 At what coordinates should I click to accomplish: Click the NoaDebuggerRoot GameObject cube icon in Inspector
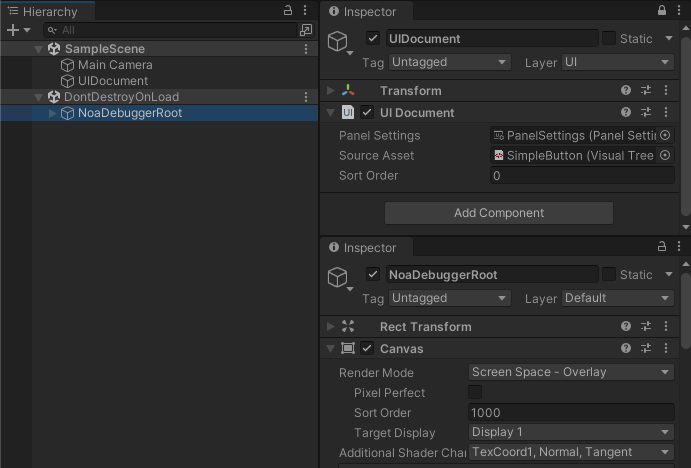[x=338, y=277]
